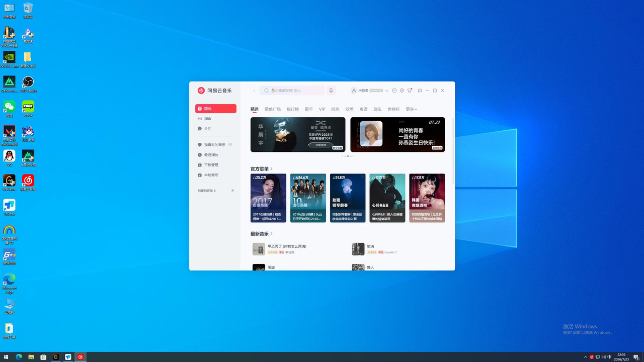Open the 2017伤感热播 playlist card

[268, 198]
